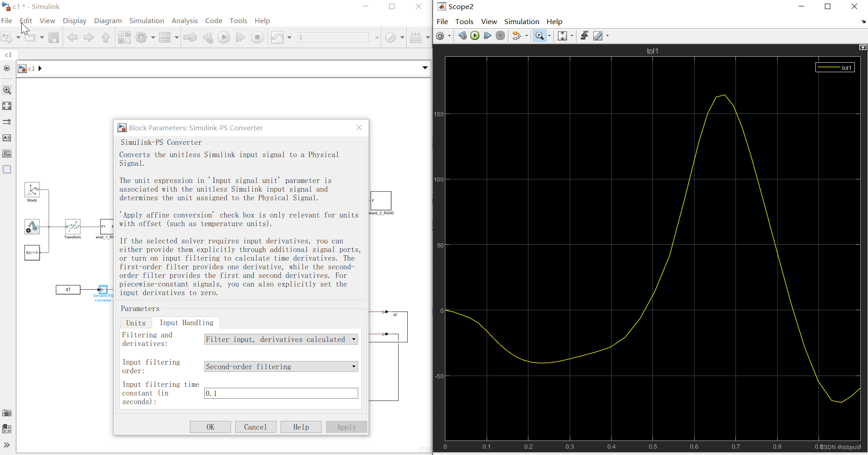This screenshot has width=868, height=455.
Task: Click Fit to View icon in Simulink palette
Action: tap(7, 106)
